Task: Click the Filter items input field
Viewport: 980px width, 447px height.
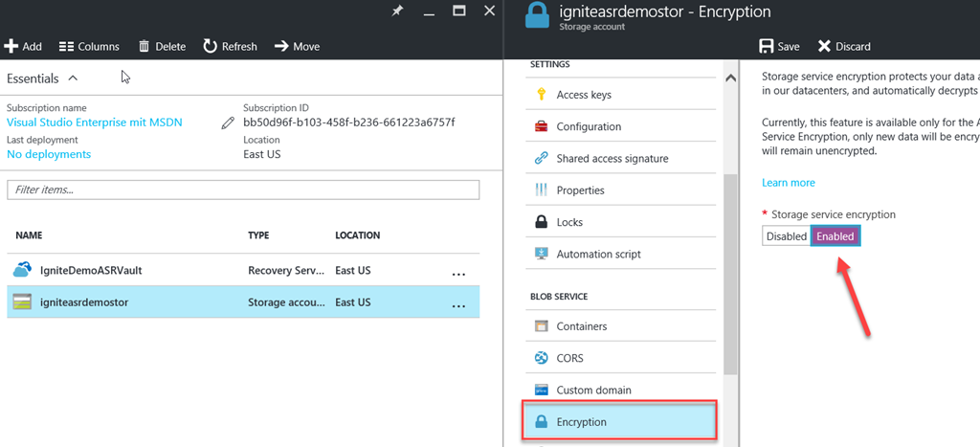Action: pyautogui.click(x=243, y=190)
